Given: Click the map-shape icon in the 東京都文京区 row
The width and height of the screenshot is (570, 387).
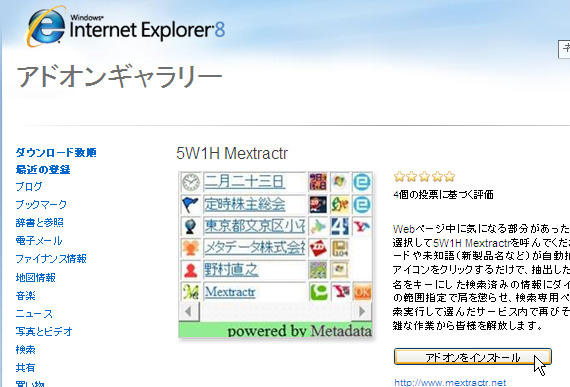Looking at the screenshot, I should (318, 226).
